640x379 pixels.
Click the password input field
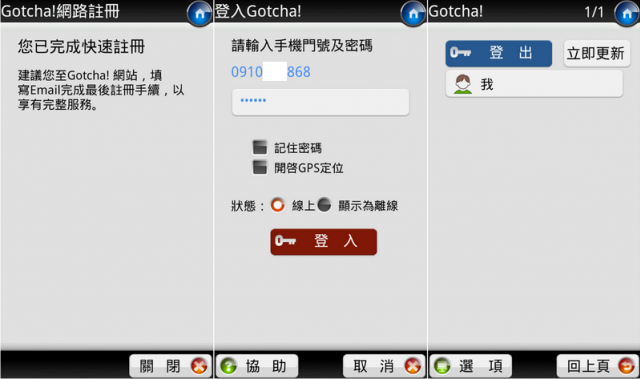pyautogui.click(x=320, y=102)
